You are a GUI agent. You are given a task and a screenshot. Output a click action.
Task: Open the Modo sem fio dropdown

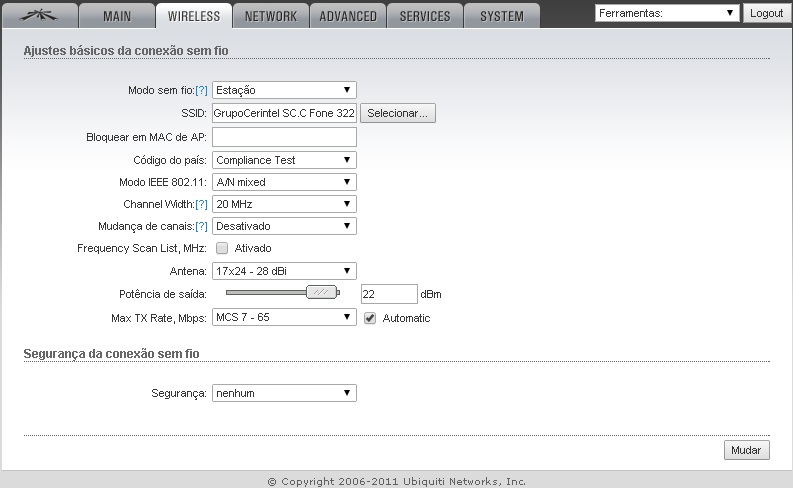pos(284,90)
